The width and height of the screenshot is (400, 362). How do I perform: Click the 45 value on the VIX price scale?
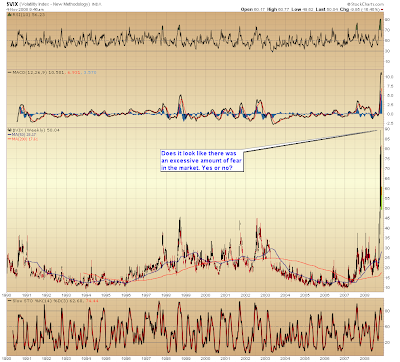[388, 218]
